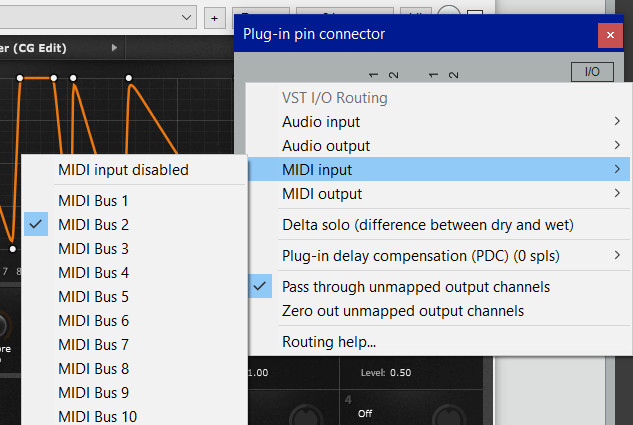
Task: Open Plug-in delay compensation (PDC) submenu
Action: pos(440,255)
